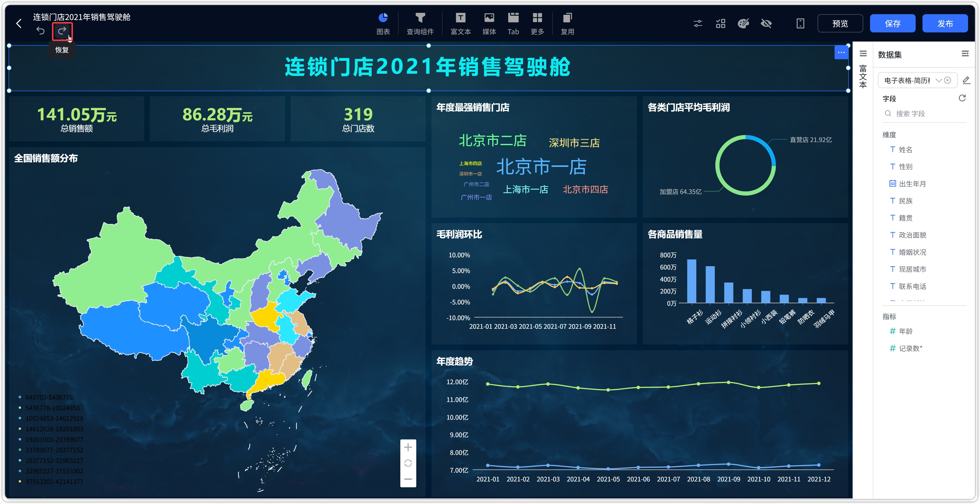Add a Tab component
This screenshot has width=980, height=504.
(x=513, y=24)
